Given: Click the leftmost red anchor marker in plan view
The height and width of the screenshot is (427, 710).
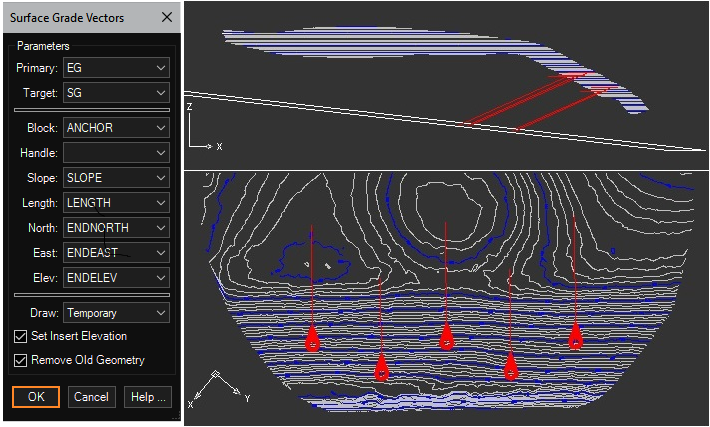Looking at the screenshot, I should coord(312,339).
